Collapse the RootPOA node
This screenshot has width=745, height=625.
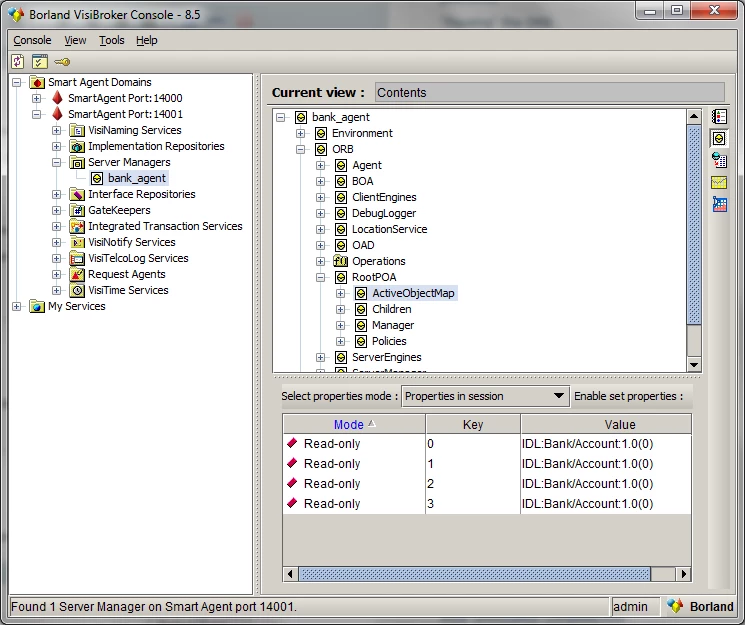click(x=321, y=277)
